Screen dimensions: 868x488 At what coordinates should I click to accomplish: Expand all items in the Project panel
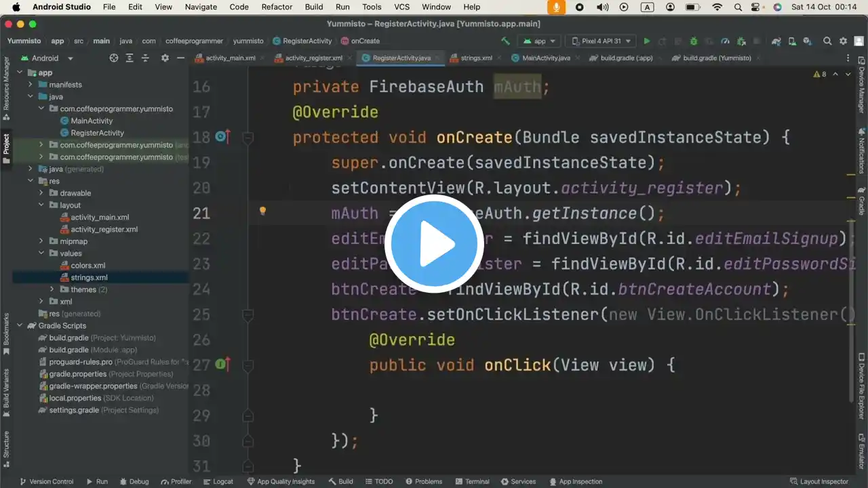[130, 58]
